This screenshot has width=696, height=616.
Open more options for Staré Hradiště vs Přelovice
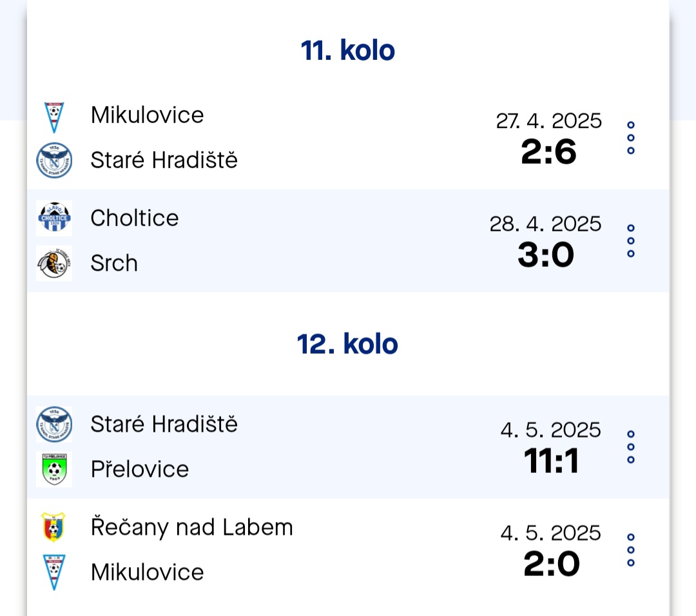pos(631,447)
